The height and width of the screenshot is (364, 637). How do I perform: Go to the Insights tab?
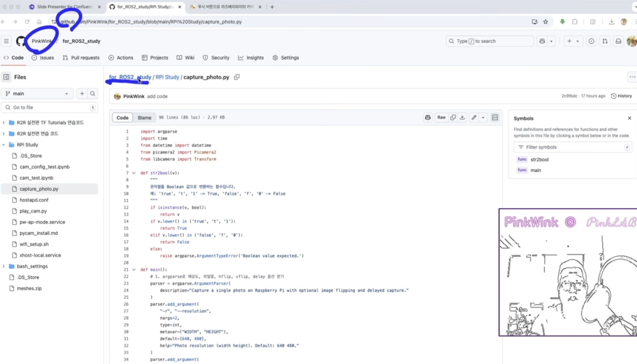tap(251, 58)
